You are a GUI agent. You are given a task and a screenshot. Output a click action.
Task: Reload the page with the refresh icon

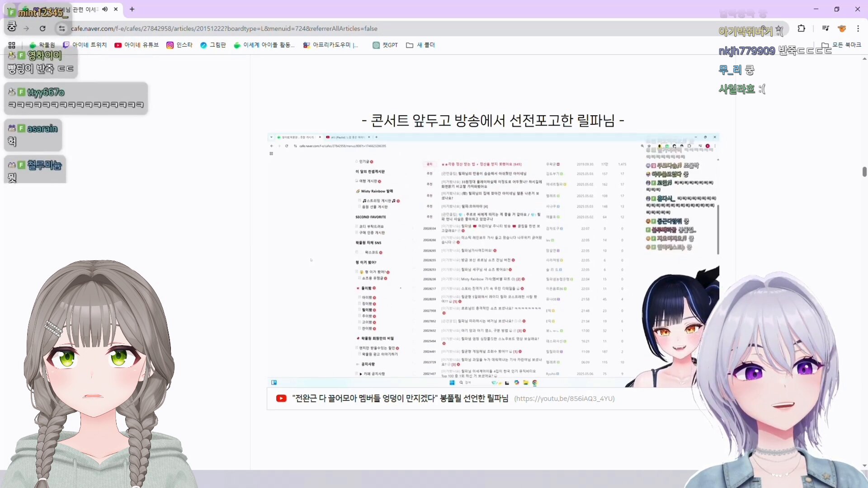click(42, 28)
